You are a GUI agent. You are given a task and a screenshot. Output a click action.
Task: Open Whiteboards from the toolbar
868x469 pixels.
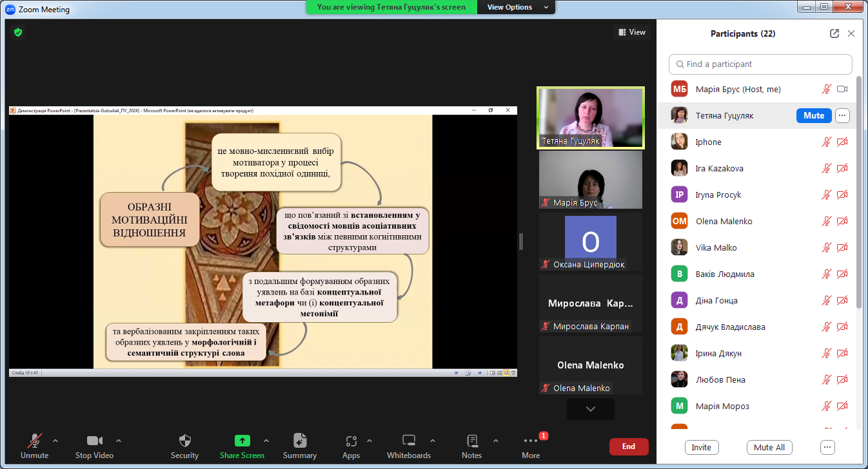click(x=408, y=441)
